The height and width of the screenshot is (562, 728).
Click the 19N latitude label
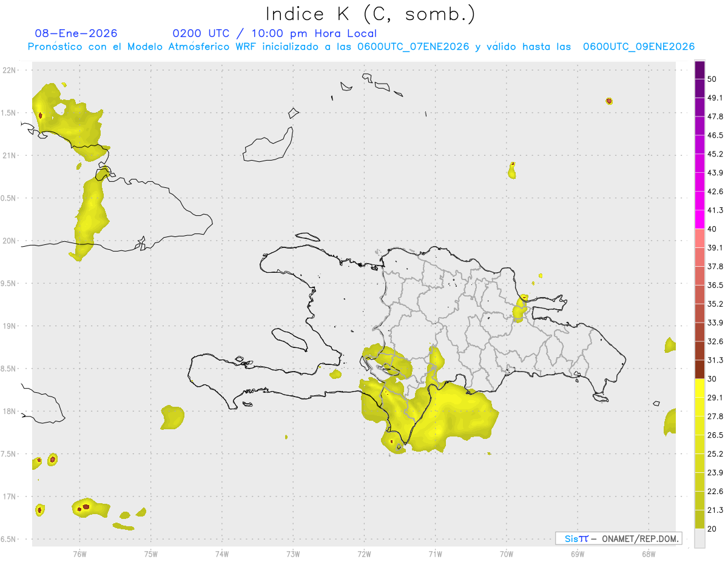tap(9, 326)
